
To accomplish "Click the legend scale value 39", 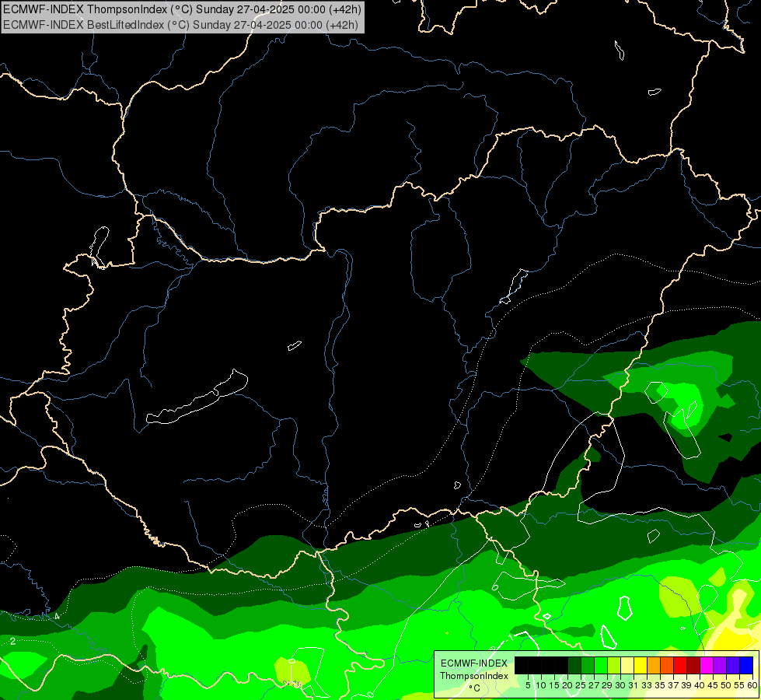I will (686, 685).
